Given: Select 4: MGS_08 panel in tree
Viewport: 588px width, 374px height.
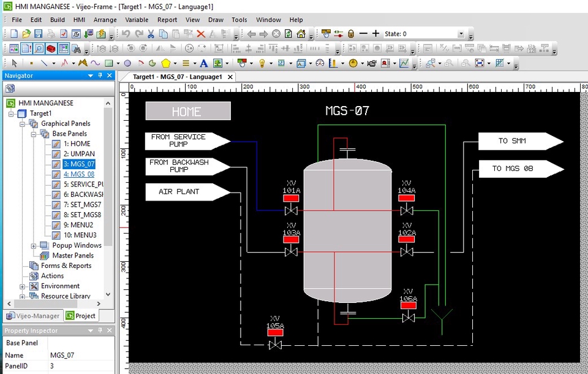Looking at the screenshot, I should pos(79,174).
